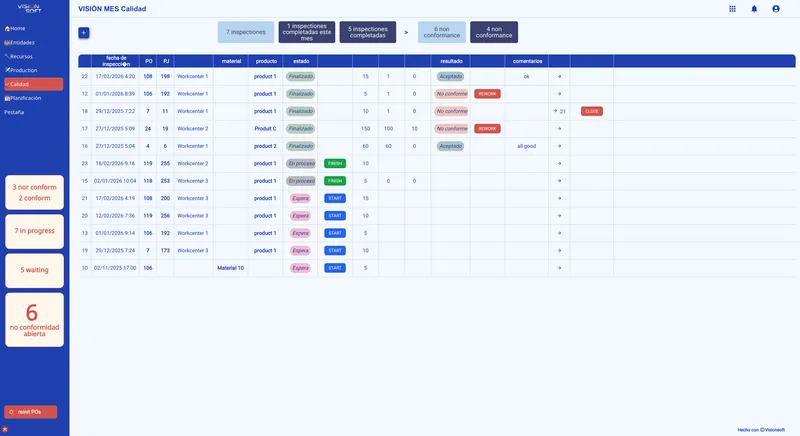Viewport: 800px width, 436px height.
Task: Toggle the 5 inspecciones completadas filter
Action: (368, 32)
